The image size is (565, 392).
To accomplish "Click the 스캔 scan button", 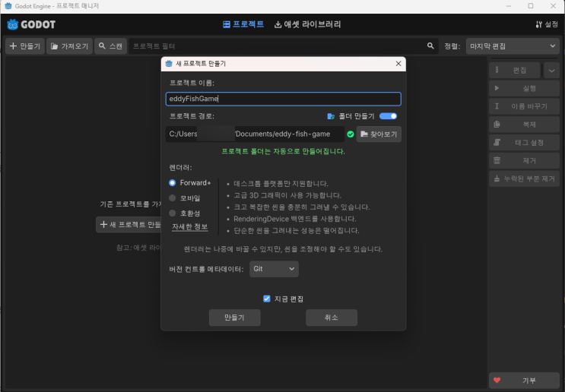I will pyautogui.click(x=110, y=46).
